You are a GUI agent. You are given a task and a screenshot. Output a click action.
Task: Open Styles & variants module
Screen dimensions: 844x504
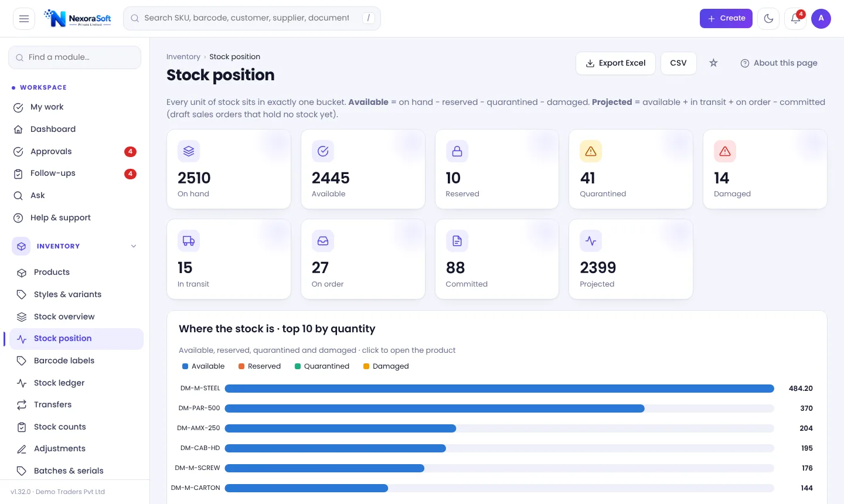(x=76, y=294)
